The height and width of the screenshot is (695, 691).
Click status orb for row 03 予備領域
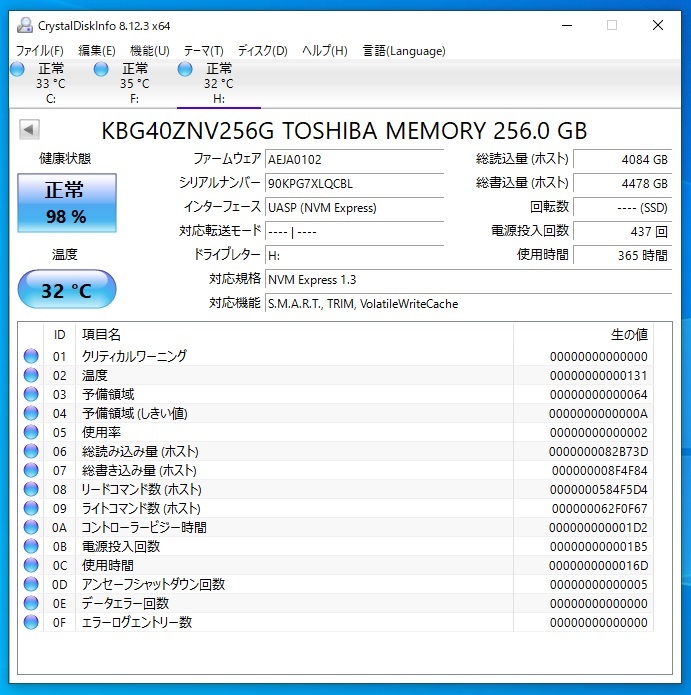[x=31, y=394]
